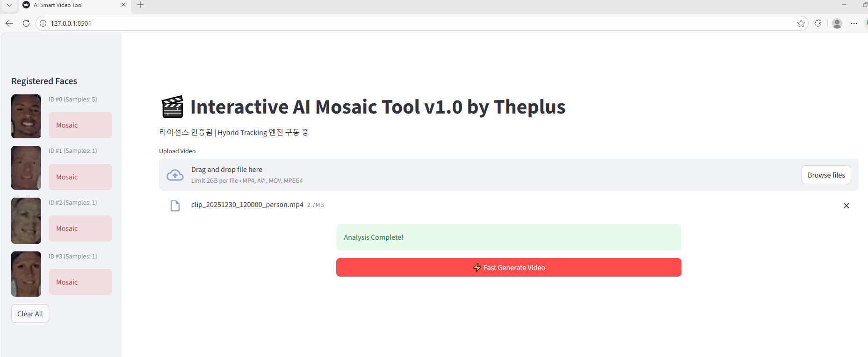This screenshot has height=357, width=868.
Task: Click Clear All registered faces
Action: click(x=30, y=314)
